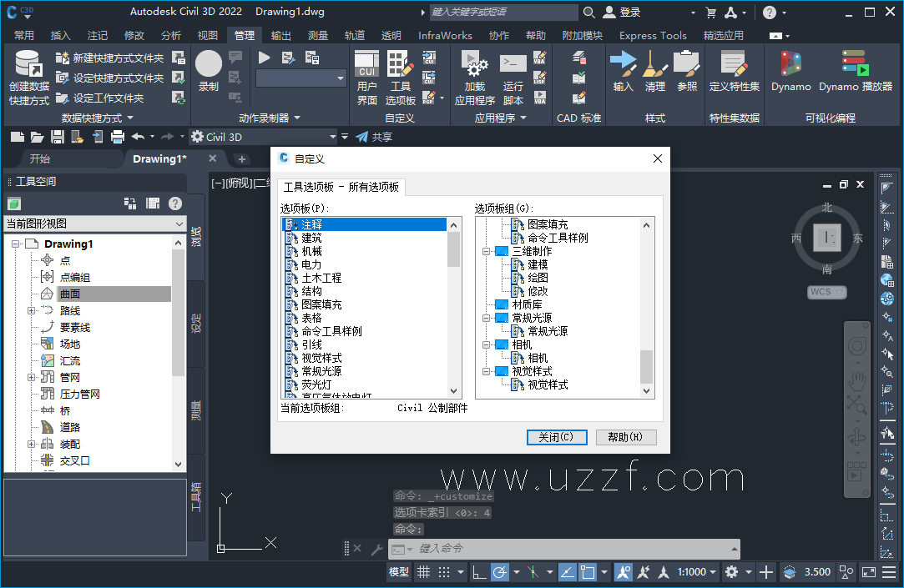
Task: Open the Express Tools menu tab
Action: click(x=652, y=35)
